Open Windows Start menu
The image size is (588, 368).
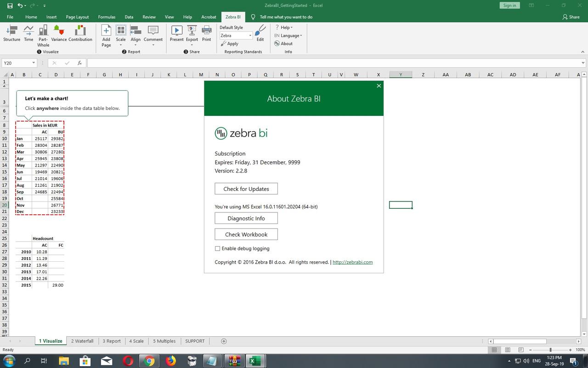9,361
